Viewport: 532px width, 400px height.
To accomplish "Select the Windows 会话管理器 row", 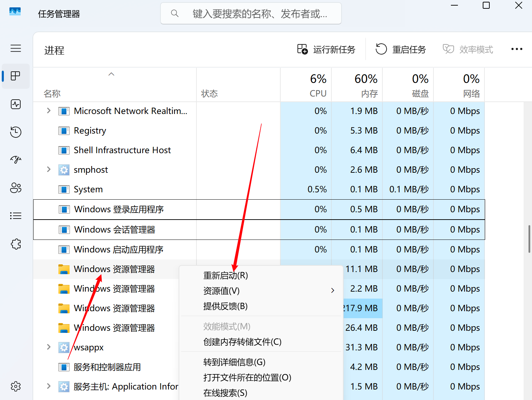I will pyautogui.click(x=259, y=230).
